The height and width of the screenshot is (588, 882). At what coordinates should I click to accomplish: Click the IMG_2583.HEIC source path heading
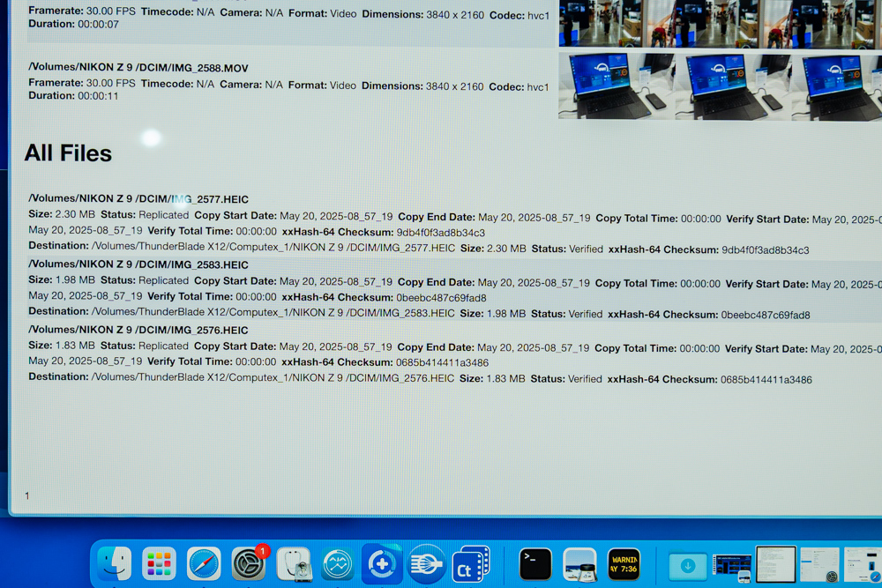tap(138, 264)
